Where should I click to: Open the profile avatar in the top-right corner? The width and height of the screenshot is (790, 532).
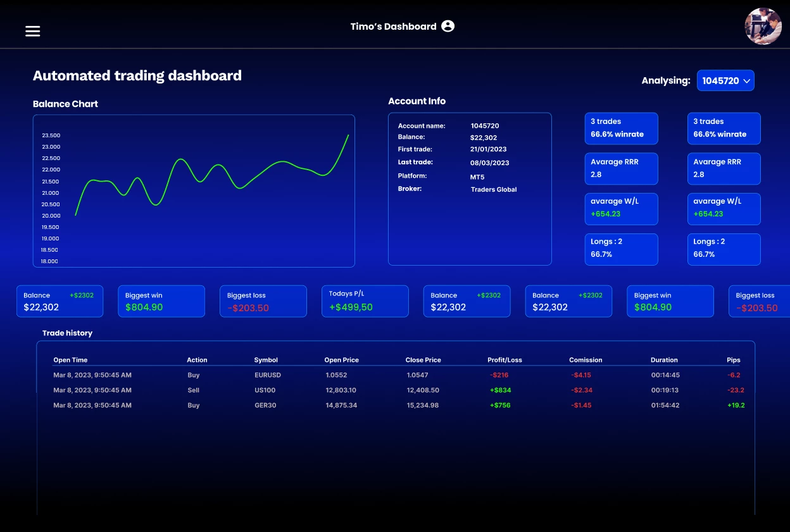pyautogui.click(x=763, y=26)
